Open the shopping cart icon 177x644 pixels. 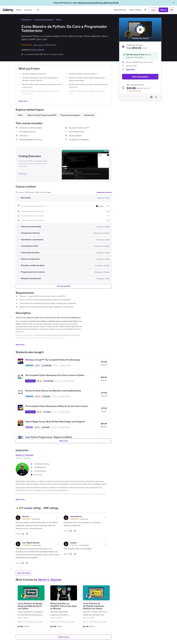coord(145,10)
